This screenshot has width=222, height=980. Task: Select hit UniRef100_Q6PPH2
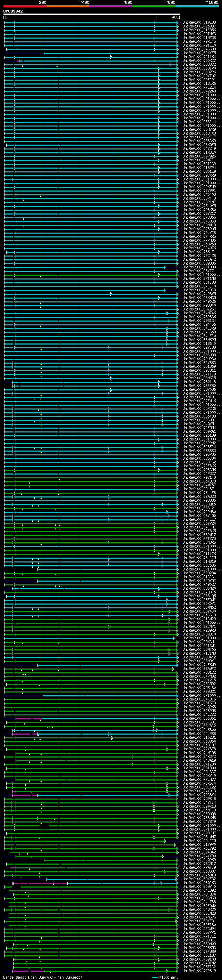click(x=199, y=443)
